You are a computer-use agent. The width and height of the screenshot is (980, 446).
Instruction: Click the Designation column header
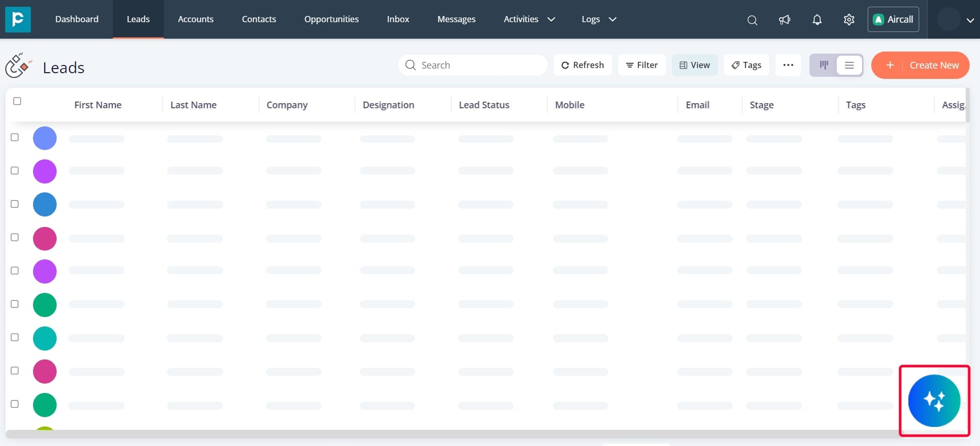pyautogui.click(x=388, y=105)
